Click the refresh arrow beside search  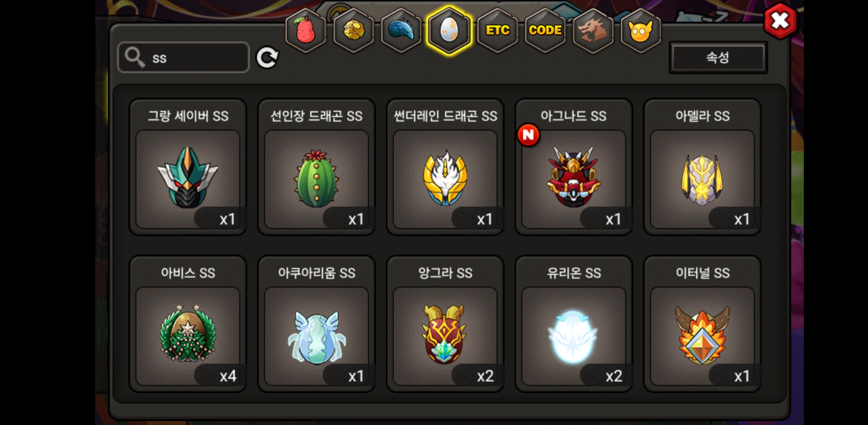267,58
